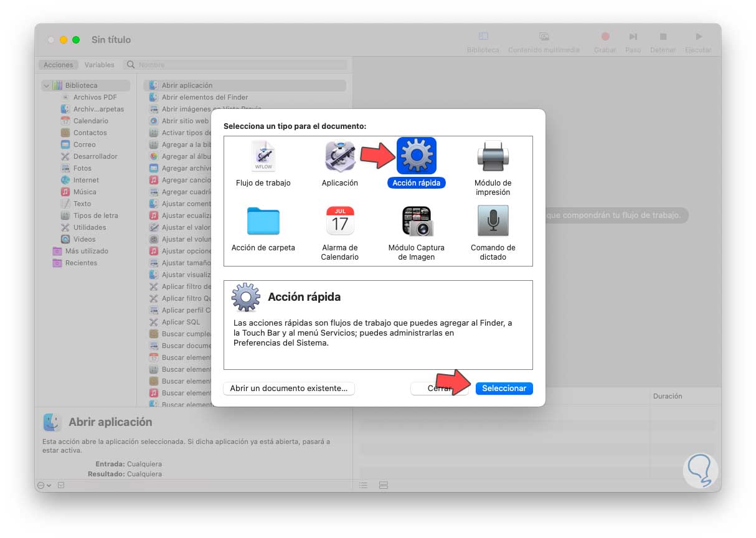Open the Recientes smart folder

coord(81,263)
